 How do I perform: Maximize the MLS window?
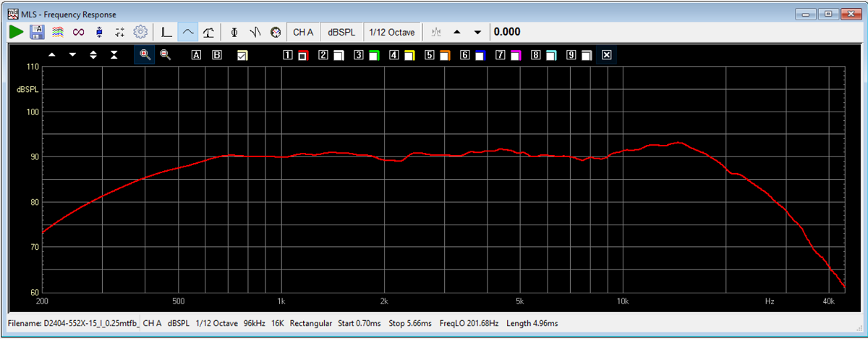coord(828,13)
